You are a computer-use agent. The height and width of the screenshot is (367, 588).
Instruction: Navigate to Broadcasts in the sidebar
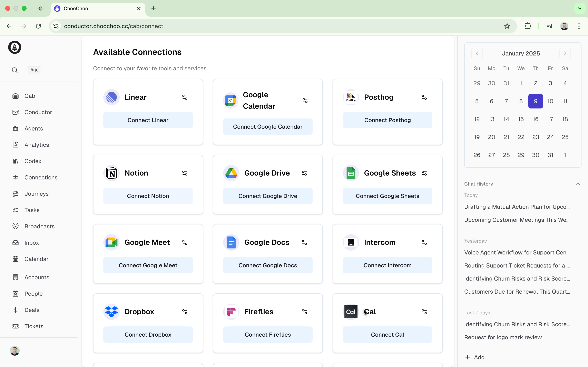(39, 227)
